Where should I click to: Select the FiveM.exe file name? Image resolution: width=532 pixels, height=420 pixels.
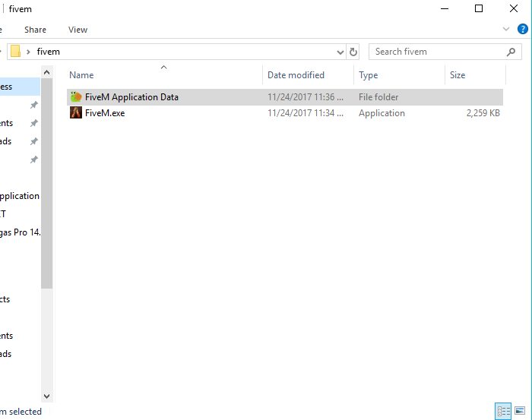[x=105, y=113]
